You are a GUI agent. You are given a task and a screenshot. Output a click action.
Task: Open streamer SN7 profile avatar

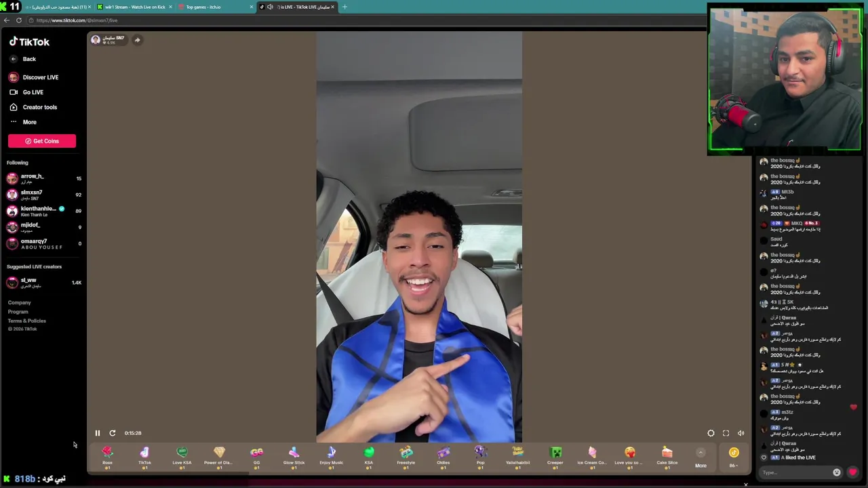(96, 40)
